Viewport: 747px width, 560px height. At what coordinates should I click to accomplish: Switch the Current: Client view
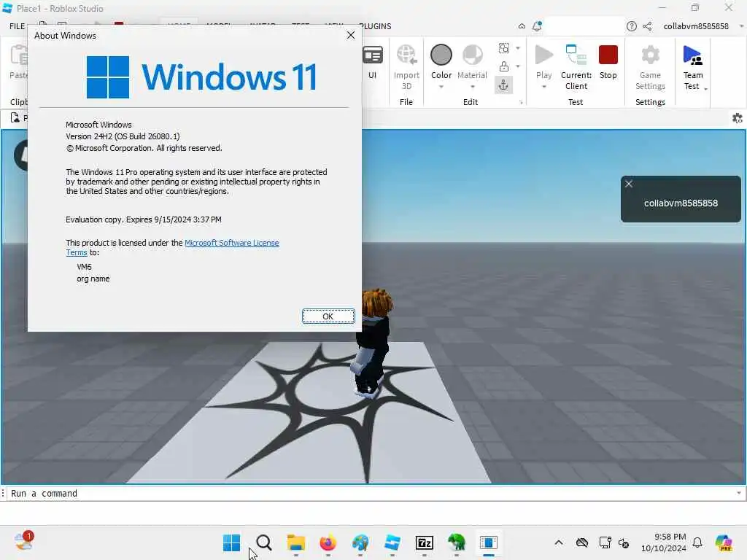click(x=576, y=66)
